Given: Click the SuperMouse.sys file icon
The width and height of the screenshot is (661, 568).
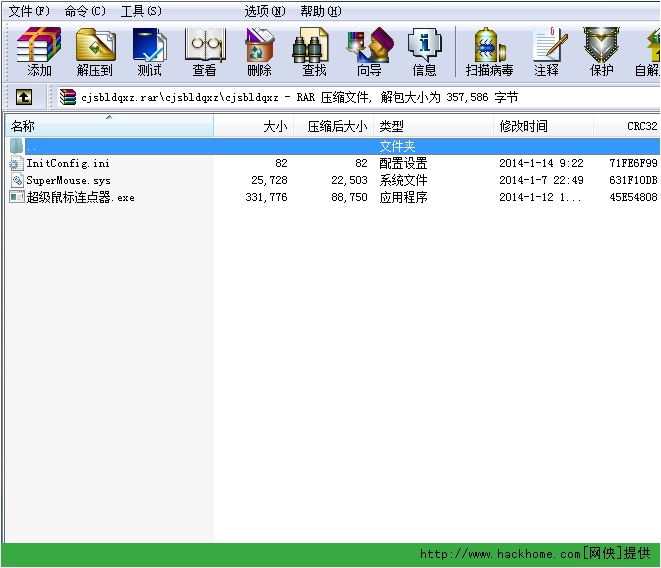Looking at the screenshot, I should point(17,180).
